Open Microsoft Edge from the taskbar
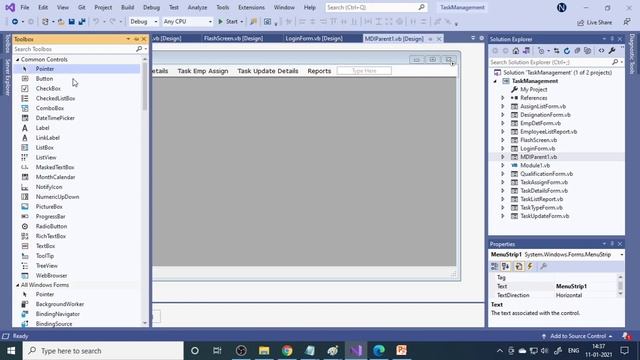Viewport: 640px width, 360px height. [379, 351]
